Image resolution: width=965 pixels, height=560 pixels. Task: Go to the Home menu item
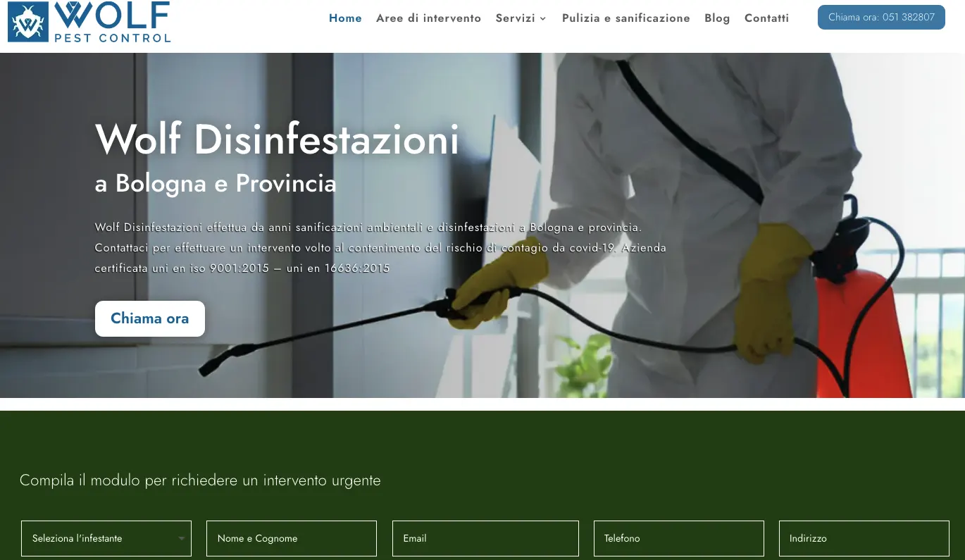[x=345, y=18]
